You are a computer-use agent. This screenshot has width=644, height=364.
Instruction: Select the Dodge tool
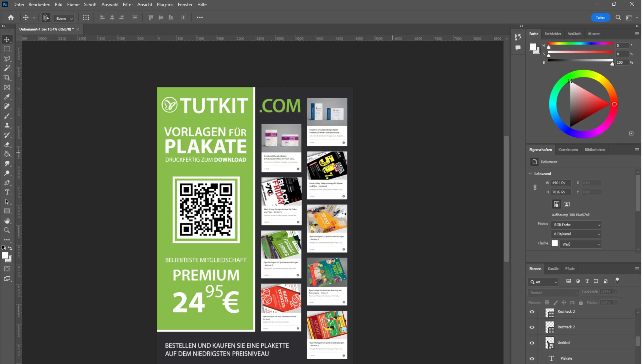click(x=7, y=173)
